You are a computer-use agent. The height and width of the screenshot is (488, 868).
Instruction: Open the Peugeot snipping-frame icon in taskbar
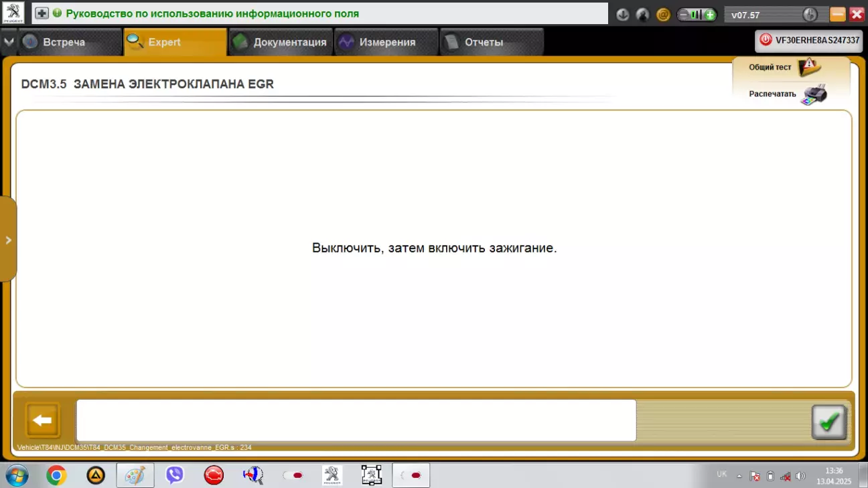tap(372, 475)
